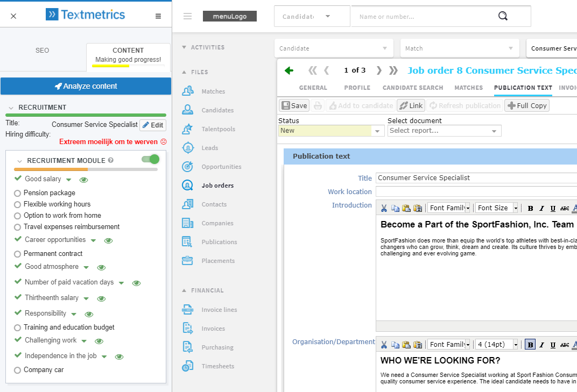Select the Pension package radio option
The image size is (577, 392).
click(17, 193)
